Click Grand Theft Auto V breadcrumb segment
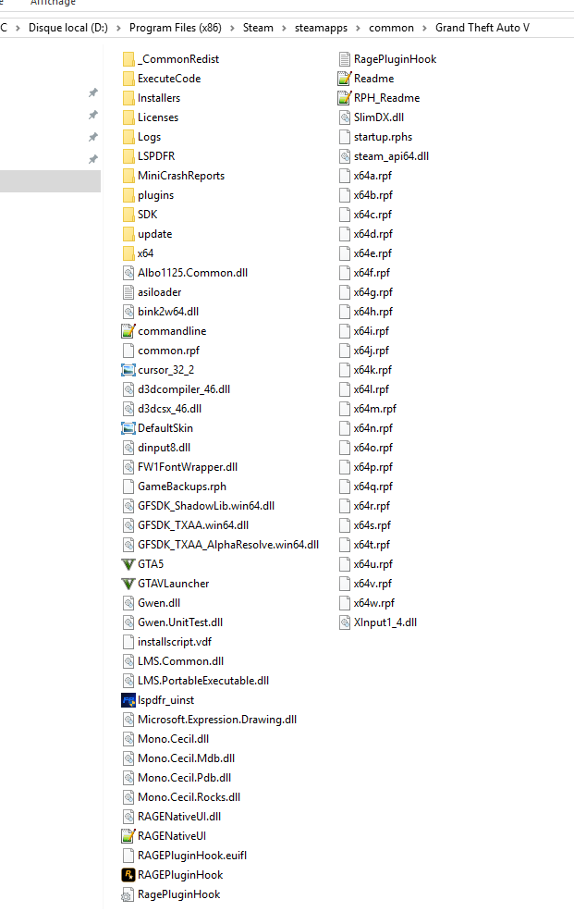 (x=482, y=28)
